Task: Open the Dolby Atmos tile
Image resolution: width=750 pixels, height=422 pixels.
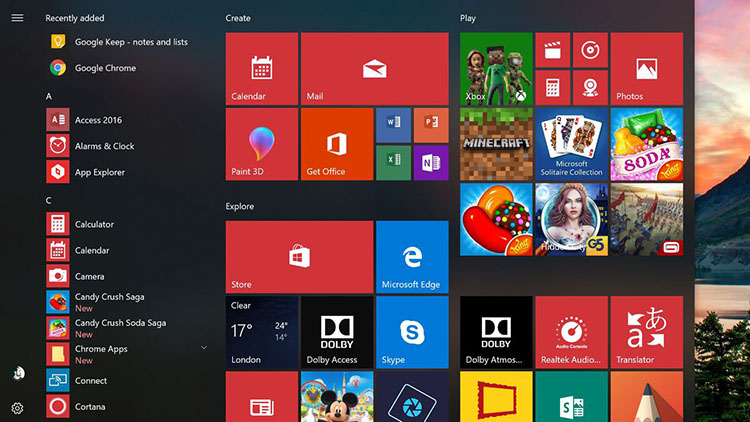Action: coord(496,332)
